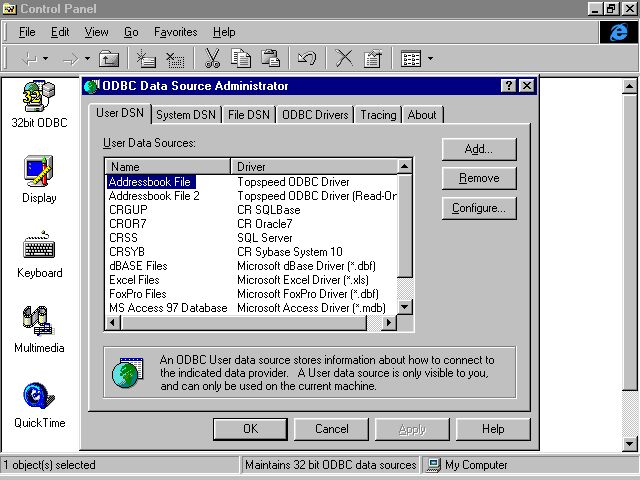This screenshot has height=480, width=640.
Task: Open the Edit menu
Action: [60, 32]
